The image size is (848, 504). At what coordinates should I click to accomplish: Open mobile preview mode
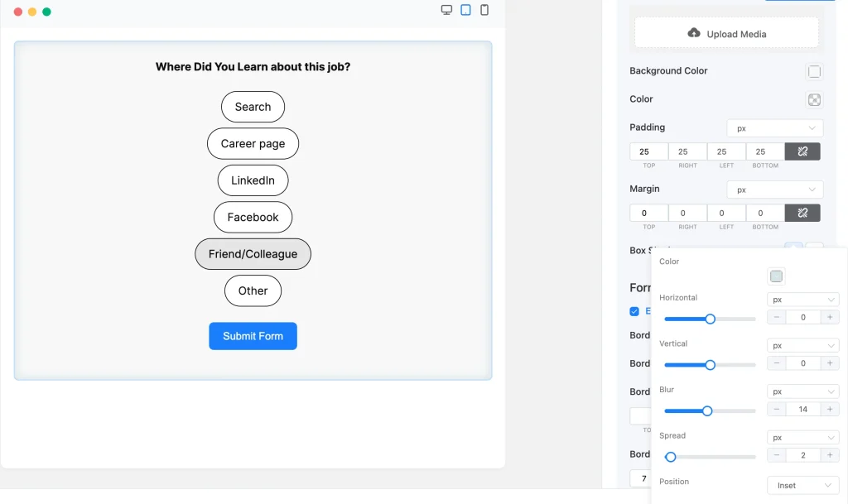click(484, 9)
